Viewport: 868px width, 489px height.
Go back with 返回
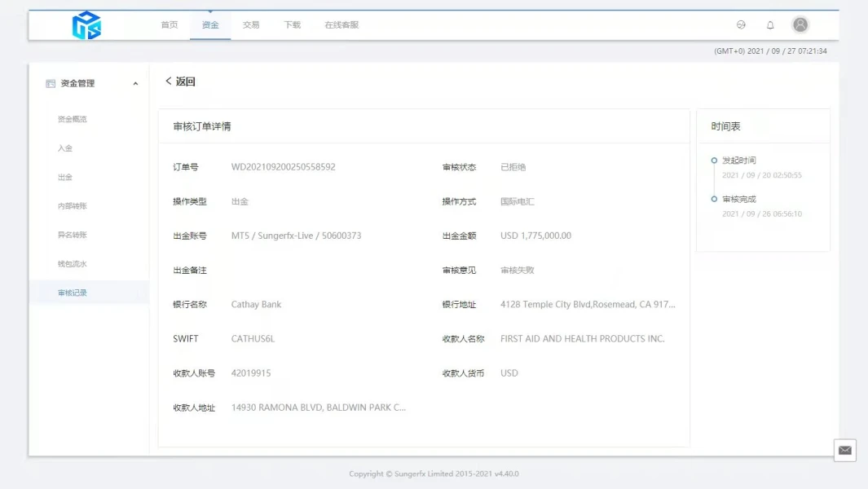(x=180, y=81)
